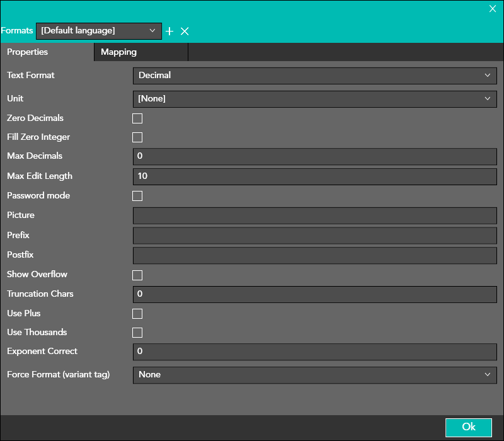Click the Exponent Correct input field
This screenshot has height=441, width=504.
[x=314, y=352]
